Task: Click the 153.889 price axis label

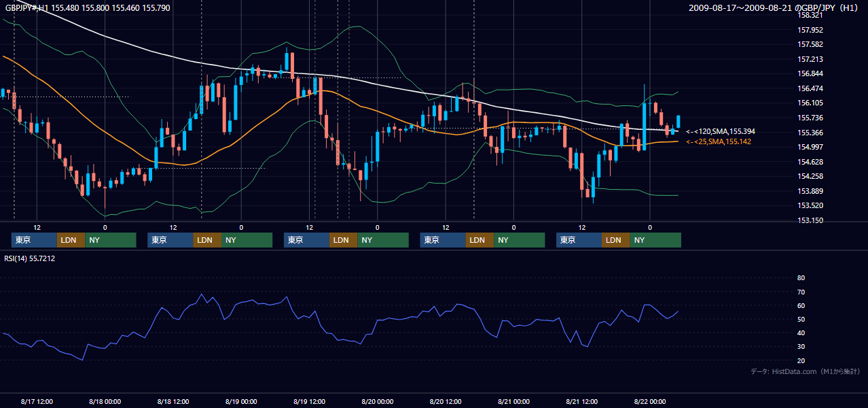Action: pos(810,191)
